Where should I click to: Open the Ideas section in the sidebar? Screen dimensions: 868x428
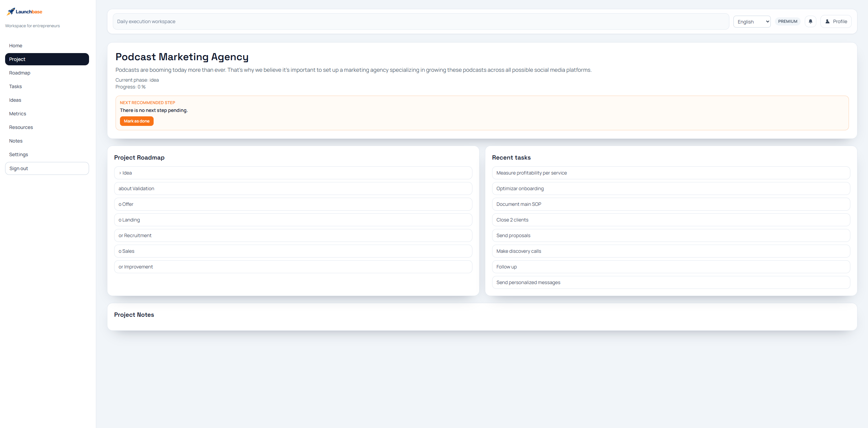[x=15, y=100]
